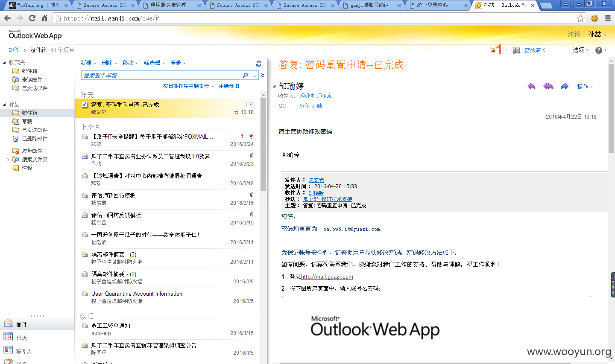The width and height of the screenshot is (615, 364).
Task: Bookmark this page with the star icon
Action: coord(580,18)
